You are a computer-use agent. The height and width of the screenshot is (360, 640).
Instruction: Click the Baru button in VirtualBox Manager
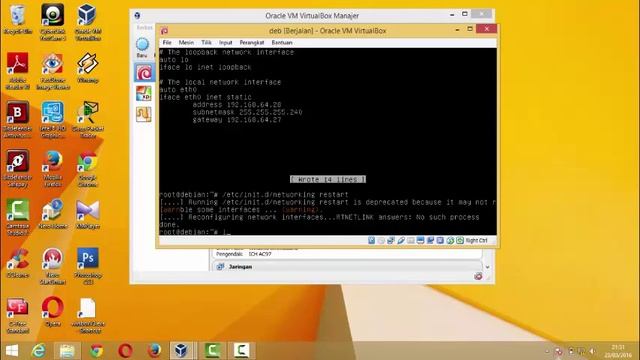click(142, 48)
